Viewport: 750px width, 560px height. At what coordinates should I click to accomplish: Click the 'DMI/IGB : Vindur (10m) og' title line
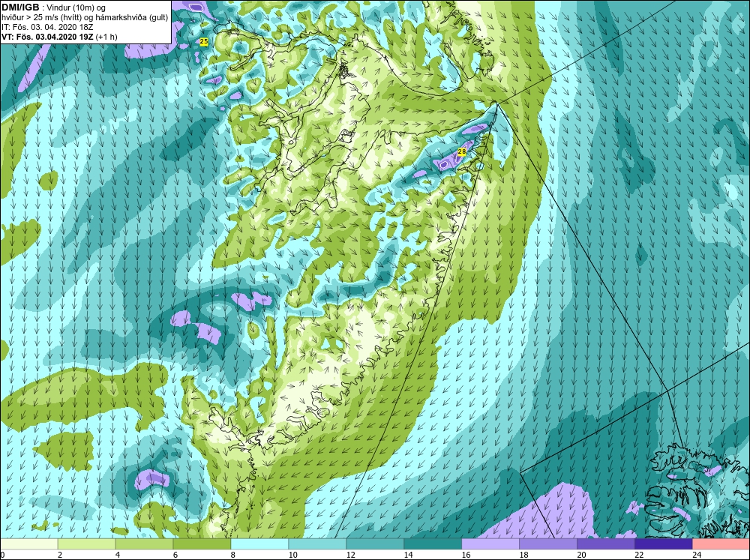pos(53,7)
